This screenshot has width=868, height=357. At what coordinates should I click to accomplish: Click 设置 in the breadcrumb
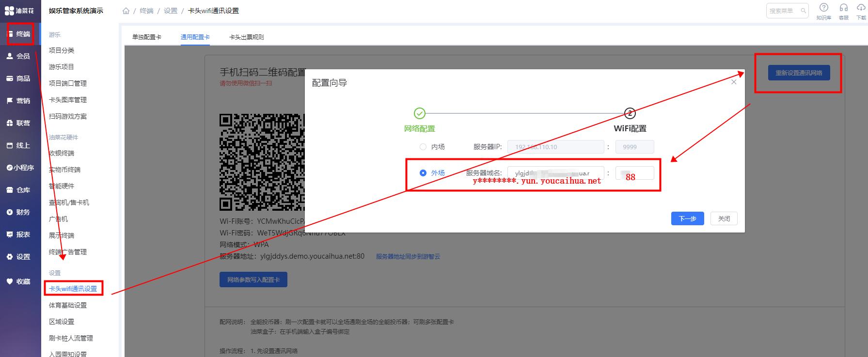tap(171, 11)
